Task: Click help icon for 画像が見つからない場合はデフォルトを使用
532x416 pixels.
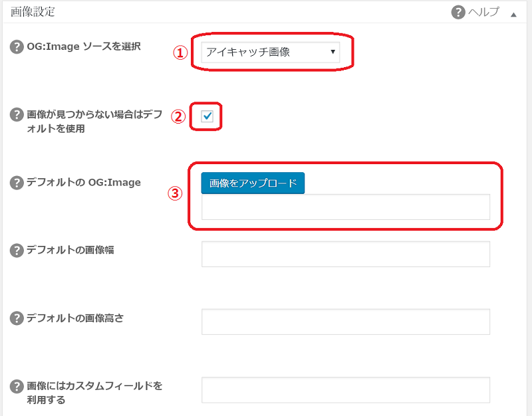Action: click(x=17, y=114)
